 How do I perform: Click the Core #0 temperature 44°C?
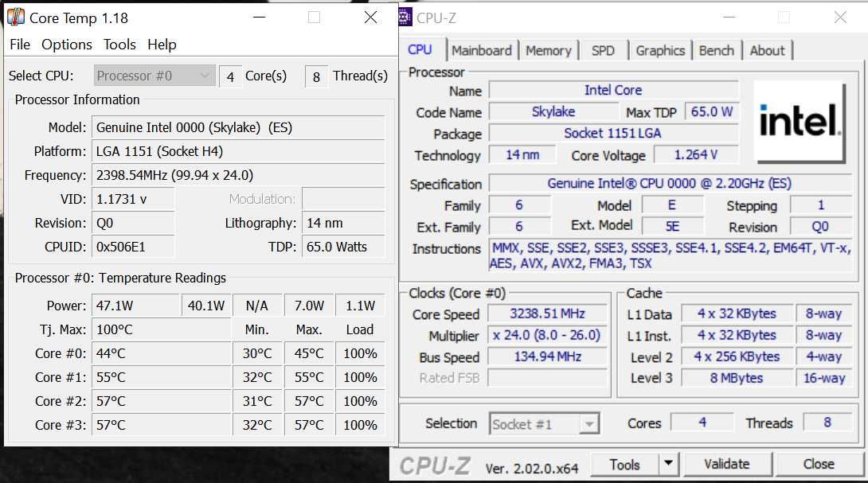click(161, 353)
